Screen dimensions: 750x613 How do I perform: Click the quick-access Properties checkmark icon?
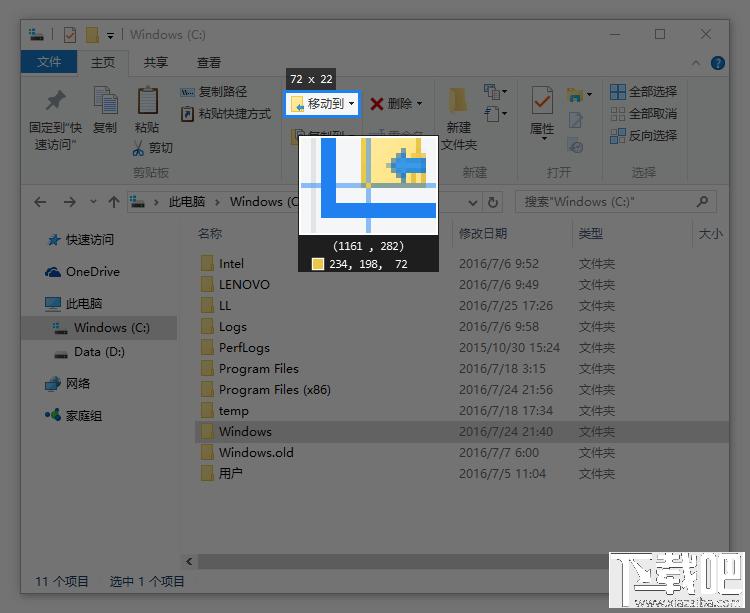pyautogui.click(x=70, y=34)
